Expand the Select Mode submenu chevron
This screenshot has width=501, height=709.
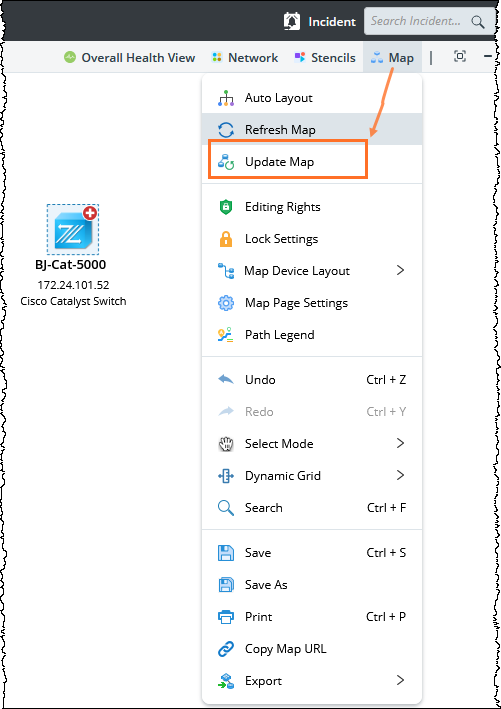[x=400, y=443]
